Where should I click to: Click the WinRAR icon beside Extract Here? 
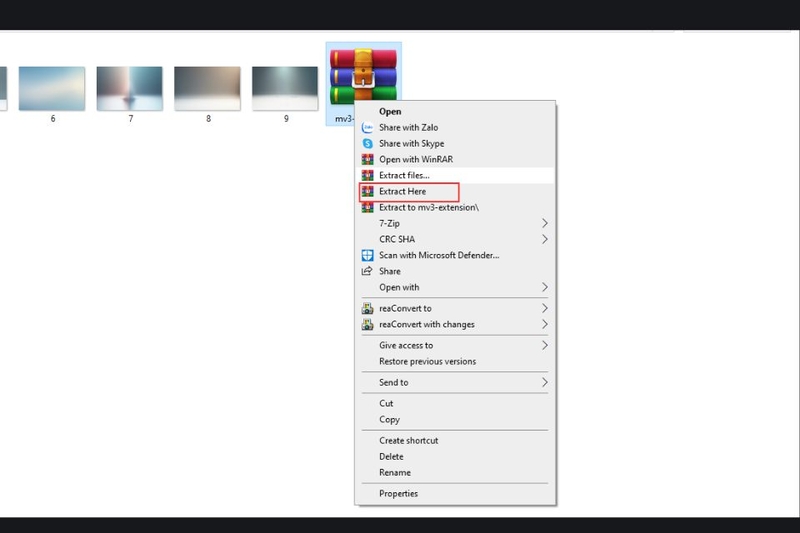367,191
